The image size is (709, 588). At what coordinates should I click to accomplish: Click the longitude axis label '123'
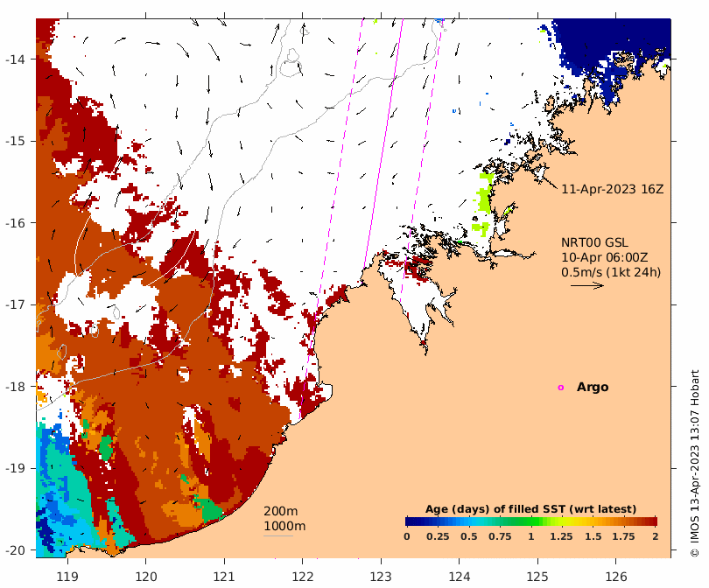coord(381,577)
